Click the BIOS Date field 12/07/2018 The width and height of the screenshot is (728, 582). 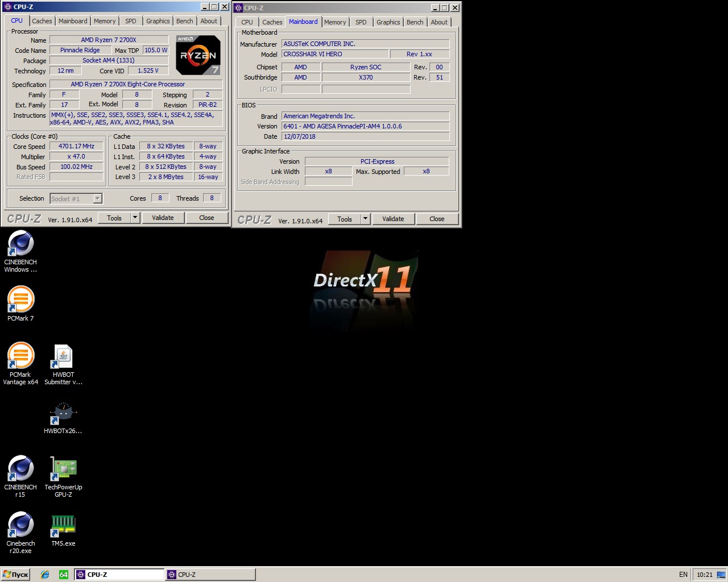[365, 136]
